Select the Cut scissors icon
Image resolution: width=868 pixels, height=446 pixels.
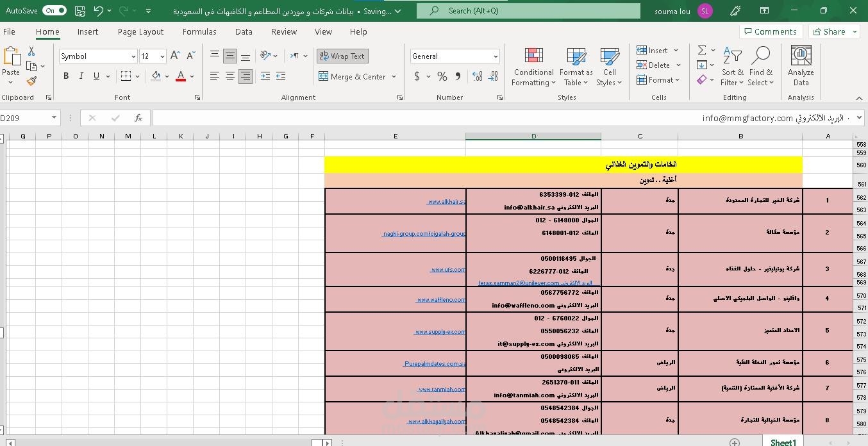[31, 51]
